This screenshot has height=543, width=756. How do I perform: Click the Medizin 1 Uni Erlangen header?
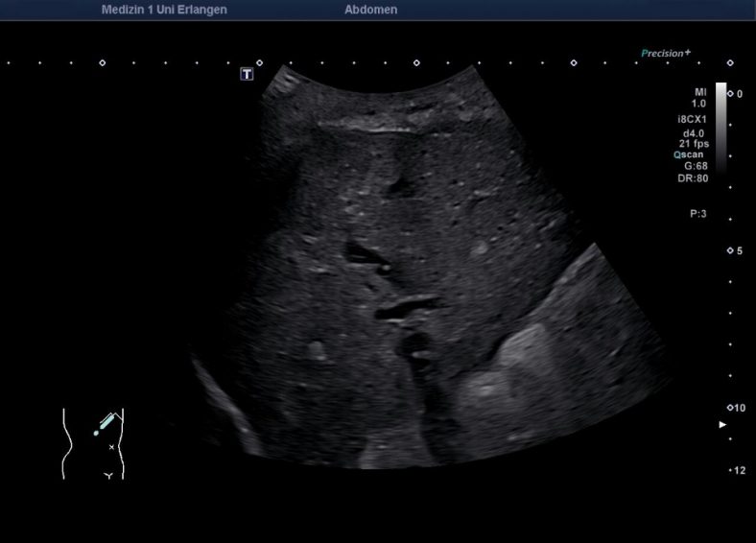164,10
